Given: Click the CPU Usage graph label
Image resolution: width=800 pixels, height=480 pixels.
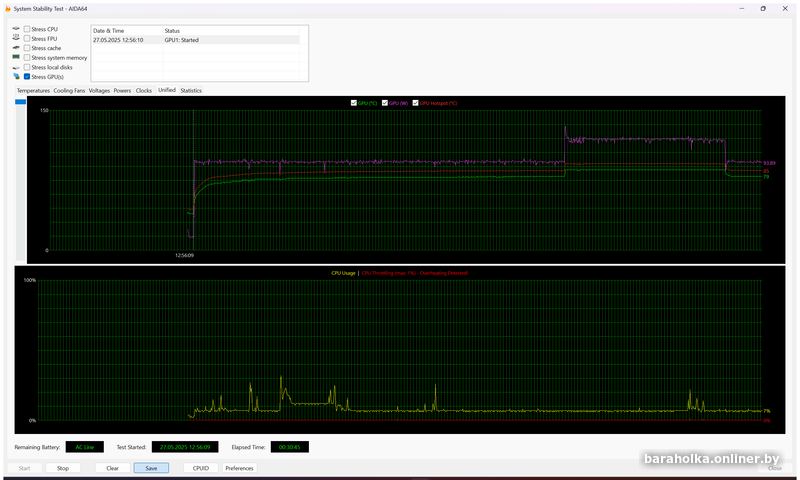Looking at the screenshot, I should (x=343, y=273).
